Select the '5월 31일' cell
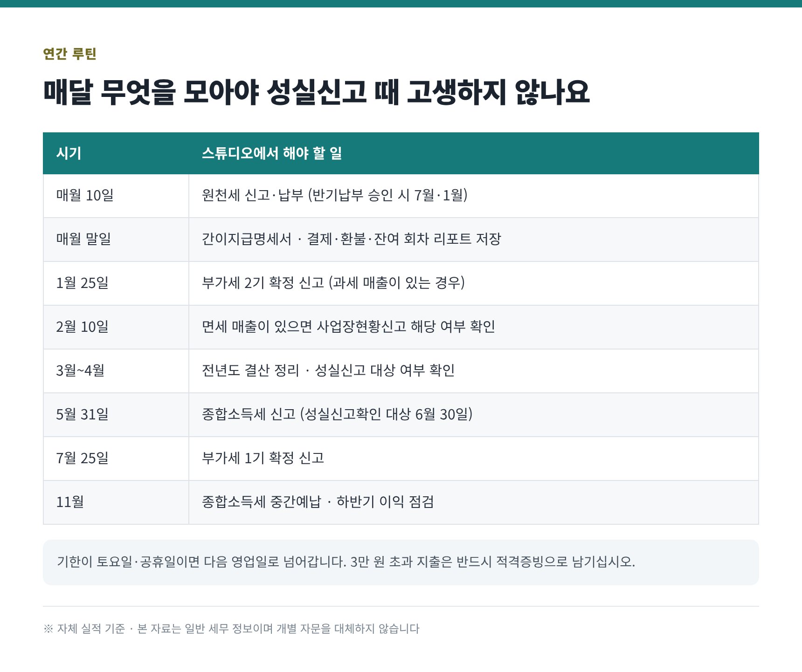The height and width of the screenshot is (672, 802). click(x=116, y=415)
